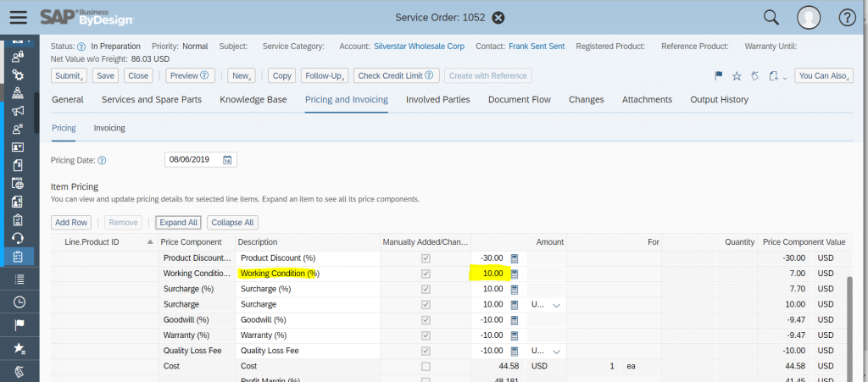
Task: Click help icon next to Status label
Action: pos(81,47)
